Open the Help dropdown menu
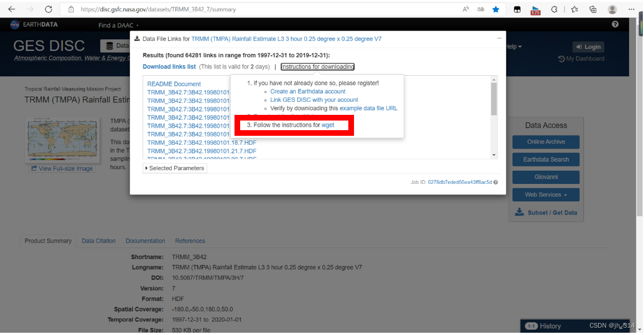This screenshot has height=335, width=644. point(514,46)
